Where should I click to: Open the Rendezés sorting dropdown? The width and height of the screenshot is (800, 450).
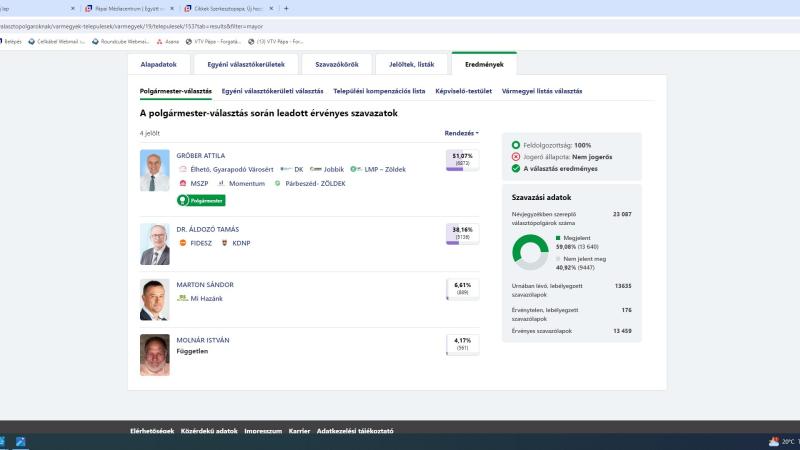461,133
